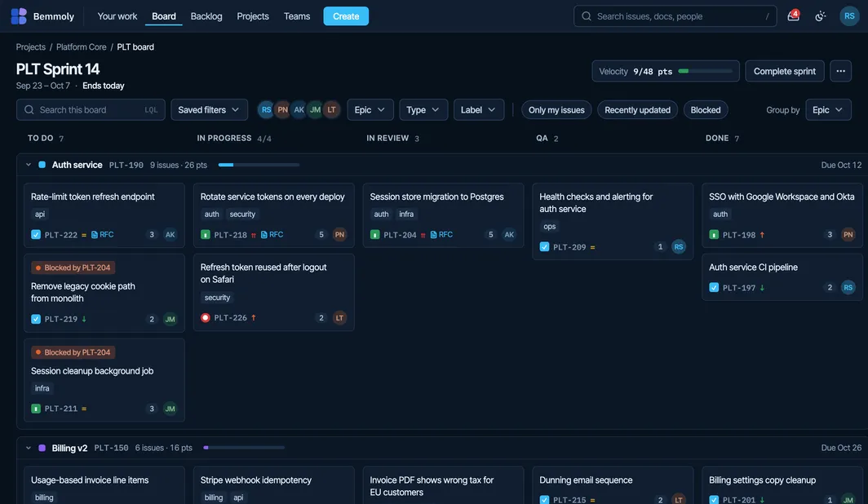This screenshot has height=504, width=868.
Task: Click the security label on PLT-226
Action: pyautogui.click(x=217, y=298)
